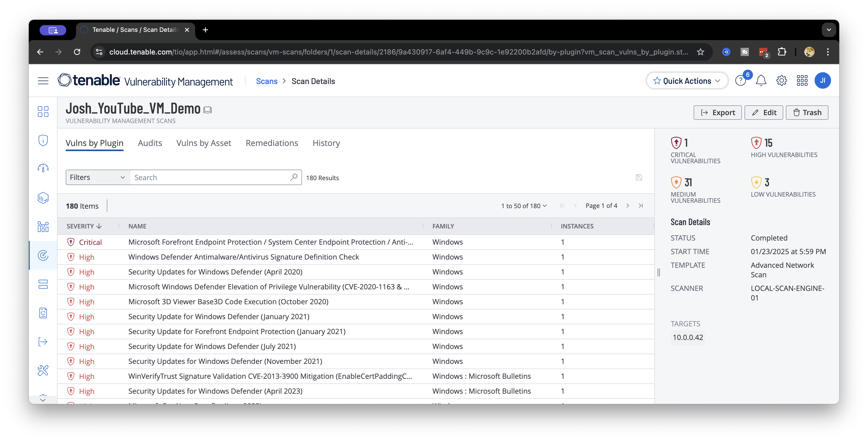Open the gauge sidebar icon
868x442 pixels.
point(43,168)
